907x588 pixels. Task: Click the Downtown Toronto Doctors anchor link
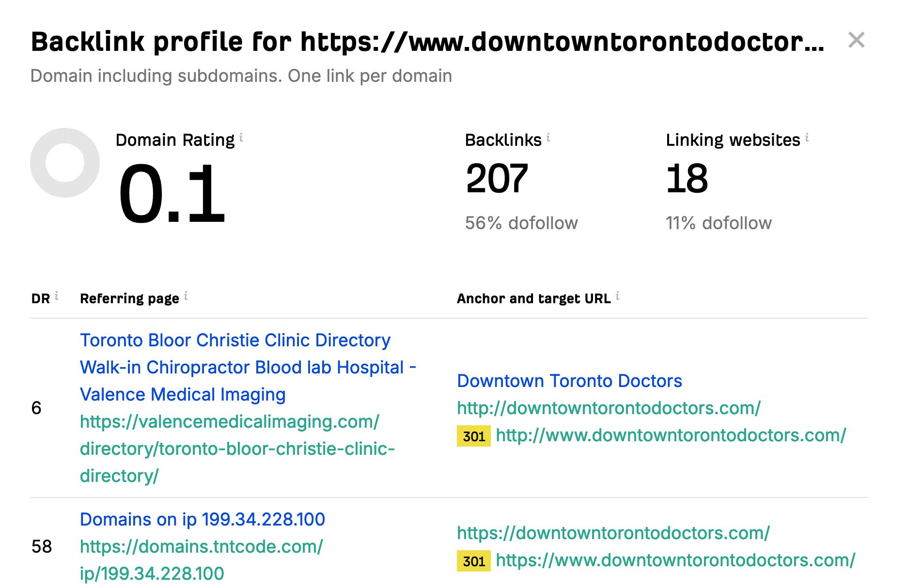click(x=569, y=381)
